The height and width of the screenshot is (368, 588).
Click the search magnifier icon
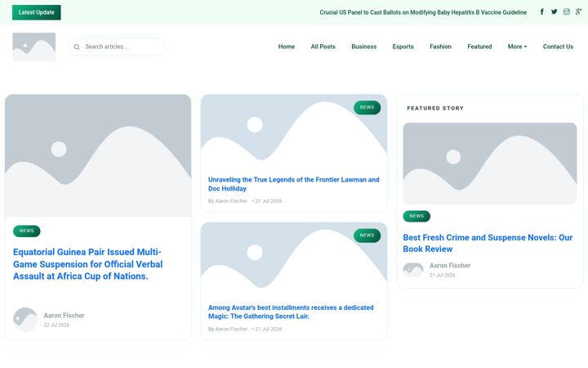click(77, 47)
